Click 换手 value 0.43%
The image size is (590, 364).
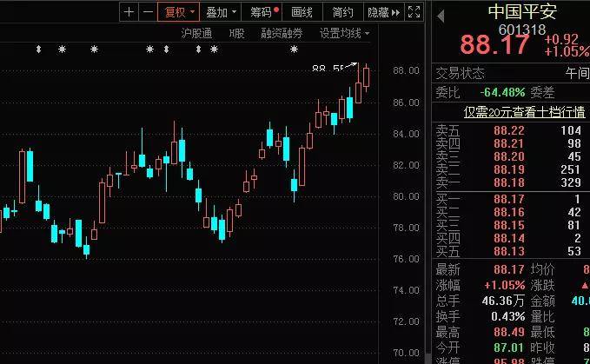(507, 316)
